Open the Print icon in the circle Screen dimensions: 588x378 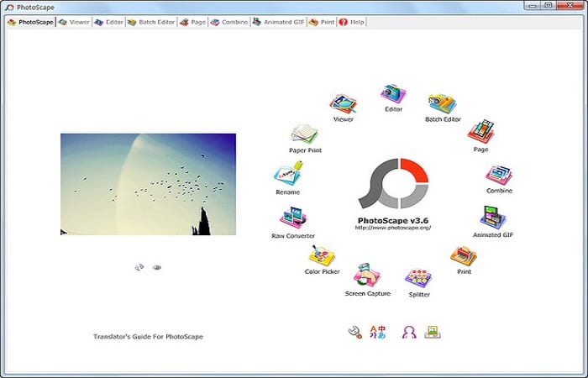464,256
